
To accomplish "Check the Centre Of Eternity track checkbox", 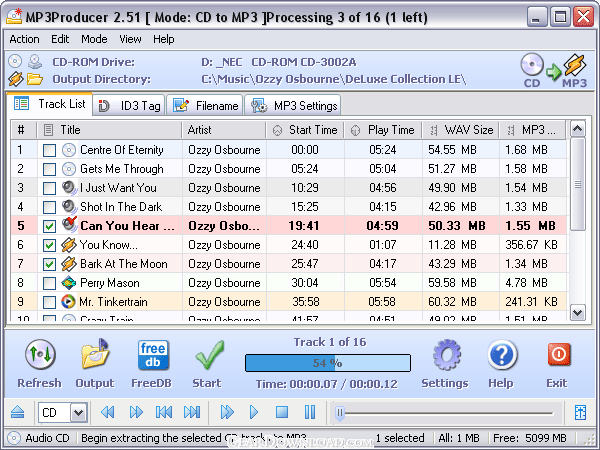I will [49, 150].
